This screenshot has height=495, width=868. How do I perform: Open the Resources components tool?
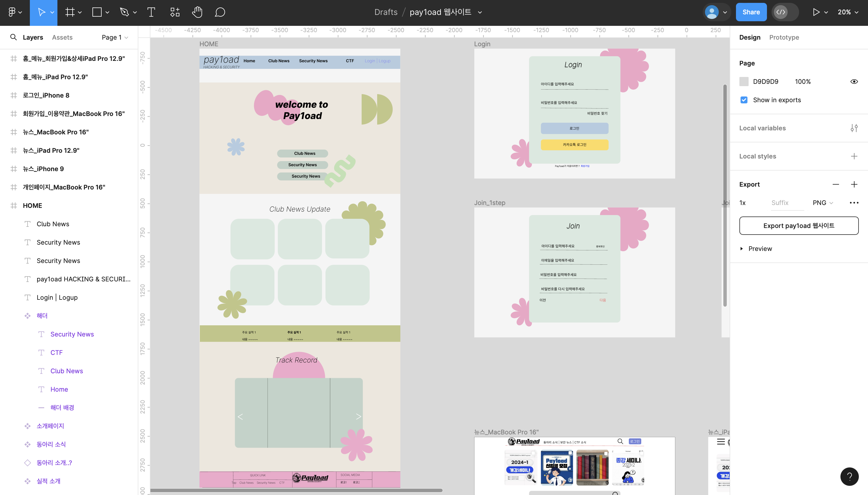click(175, 12)
